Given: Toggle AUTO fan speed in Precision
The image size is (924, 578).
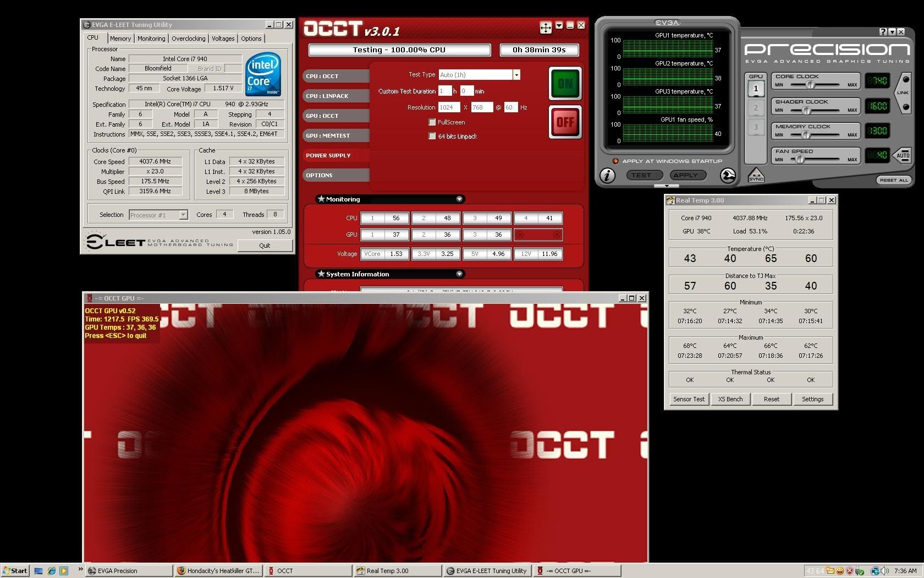Looking at the screenshot, I should pos(903,155).
